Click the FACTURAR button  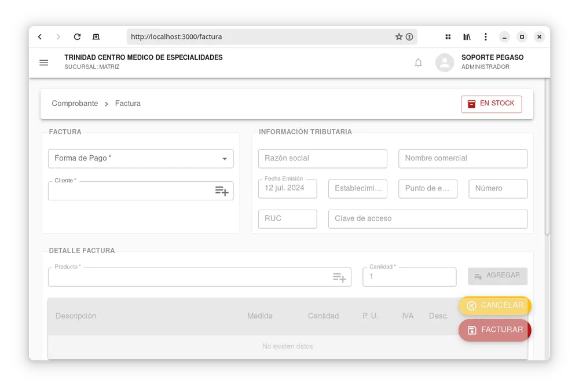click(495, 330)
